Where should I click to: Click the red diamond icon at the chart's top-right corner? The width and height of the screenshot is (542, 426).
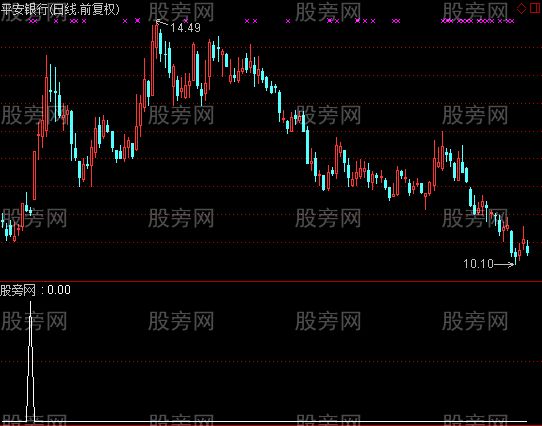point(521,8)
